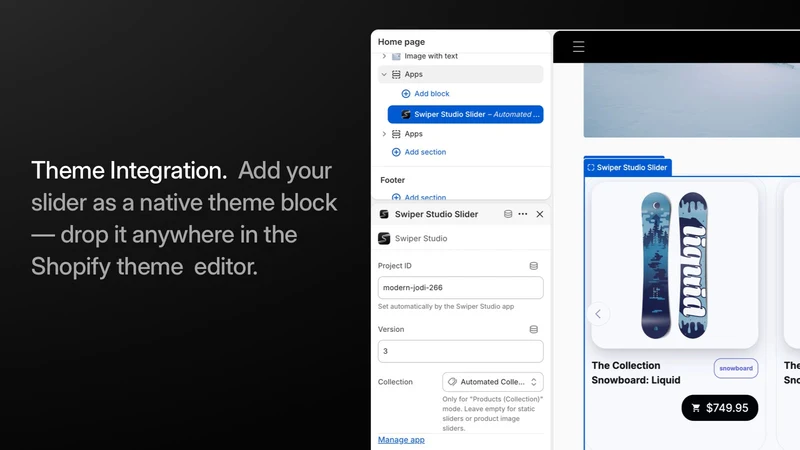Click the Footer heading
The height and width of the screenshot is (450, 800).
(392, 180)
